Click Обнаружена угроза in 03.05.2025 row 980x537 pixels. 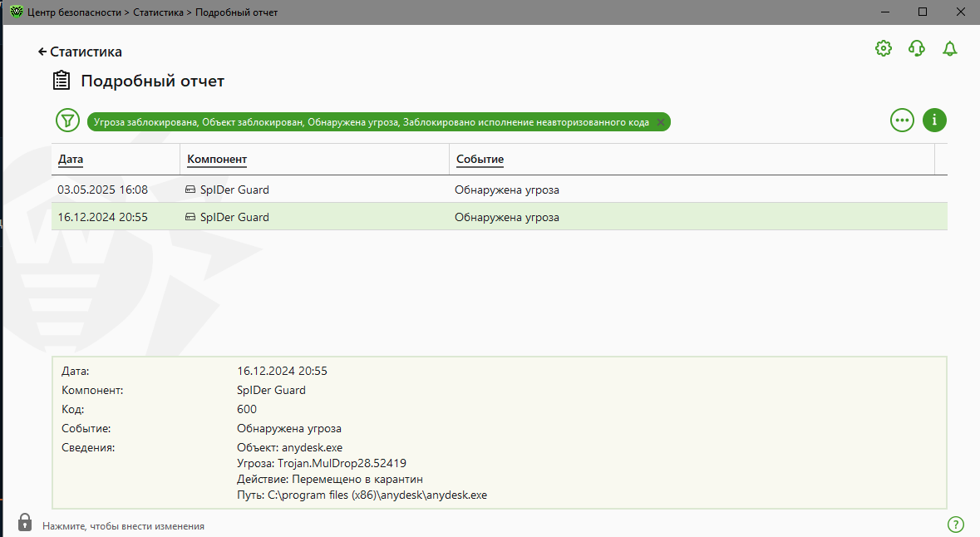tap(507, 190)
